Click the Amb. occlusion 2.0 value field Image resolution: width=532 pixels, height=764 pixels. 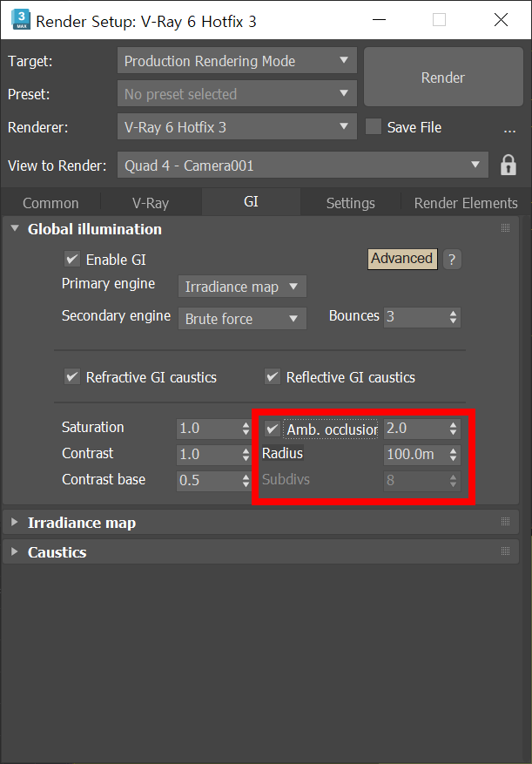416,429
